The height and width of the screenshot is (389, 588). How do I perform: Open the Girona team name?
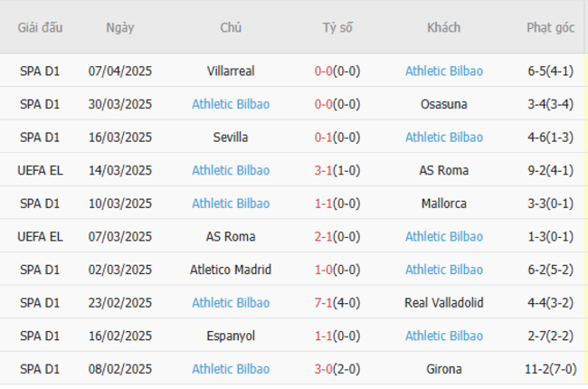click(443, 369)
